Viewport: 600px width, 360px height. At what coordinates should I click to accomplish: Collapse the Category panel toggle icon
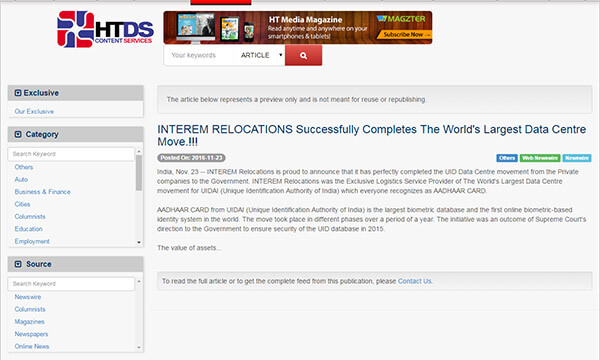pos(18,134)
